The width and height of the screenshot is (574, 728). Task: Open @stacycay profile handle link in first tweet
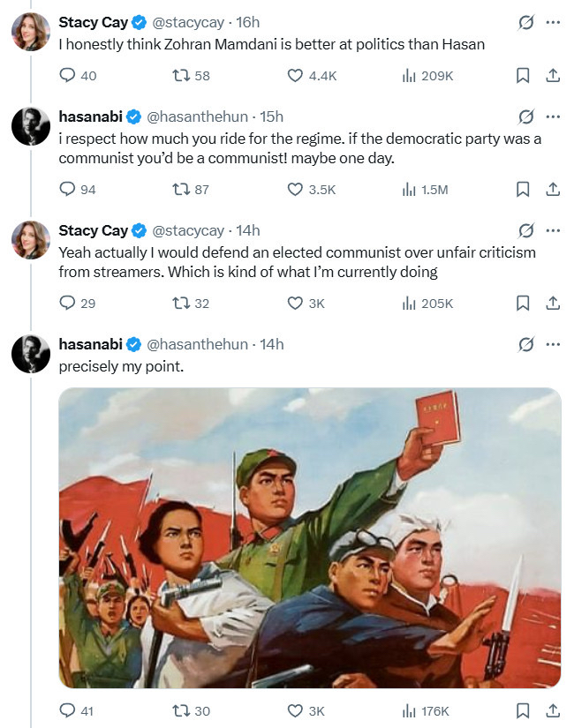click(188, 22)
